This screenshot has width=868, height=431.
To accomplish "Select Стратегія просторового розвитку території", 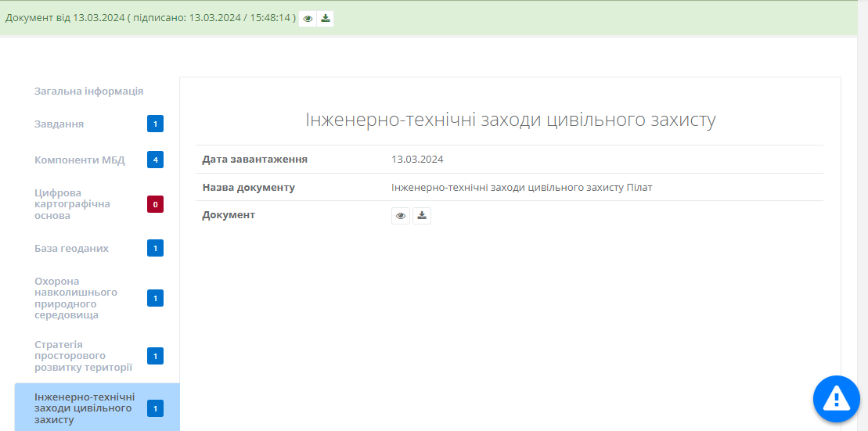I will (x=83, y=356).
